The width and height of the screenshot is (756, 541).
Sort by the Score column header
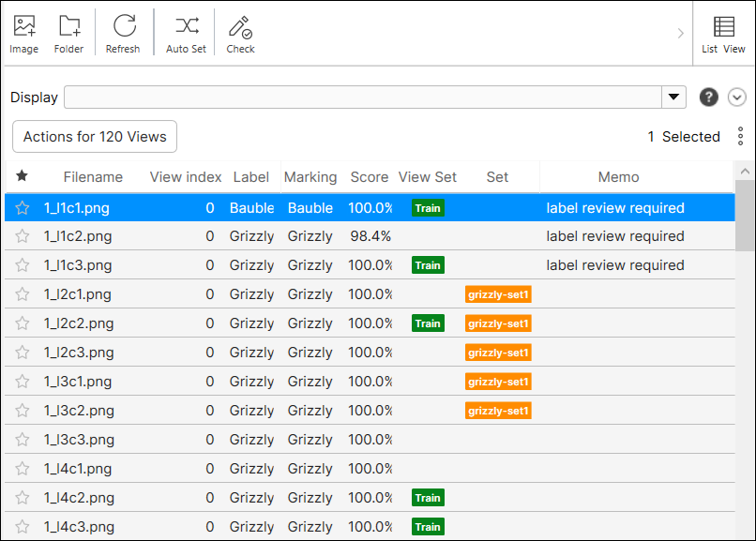(x=369, y=176)
